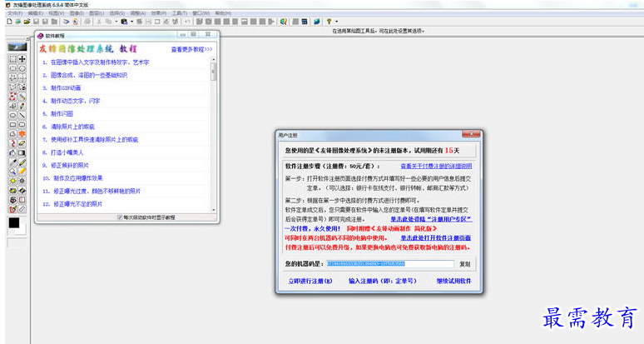
Task: Click the Print icon in the toolbar
Action: click(x=87, y=22)
